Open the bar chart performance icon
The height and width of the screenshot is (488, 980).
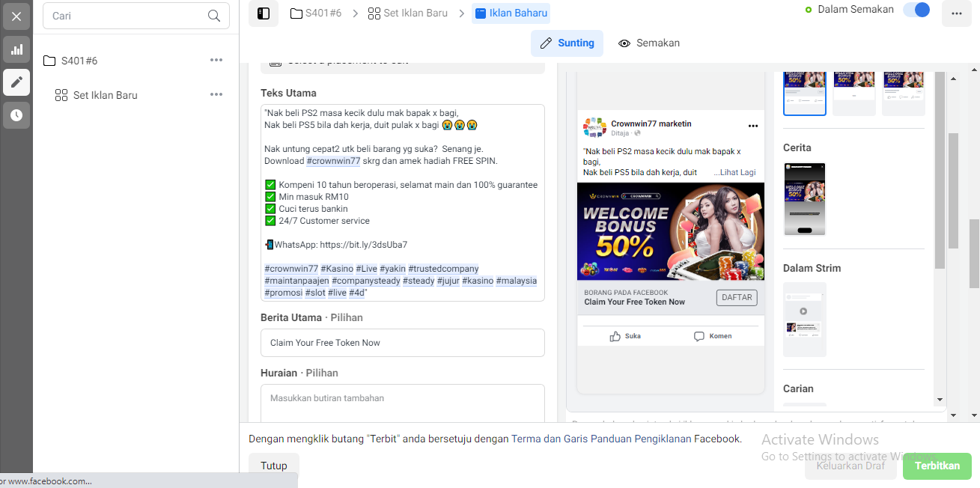coord(16,49)
